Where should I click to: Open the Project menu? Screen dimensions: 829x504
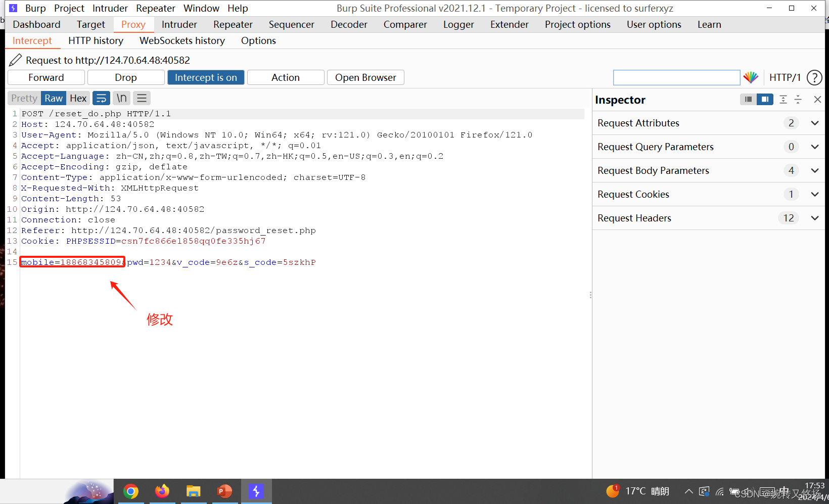coord(69,8)
